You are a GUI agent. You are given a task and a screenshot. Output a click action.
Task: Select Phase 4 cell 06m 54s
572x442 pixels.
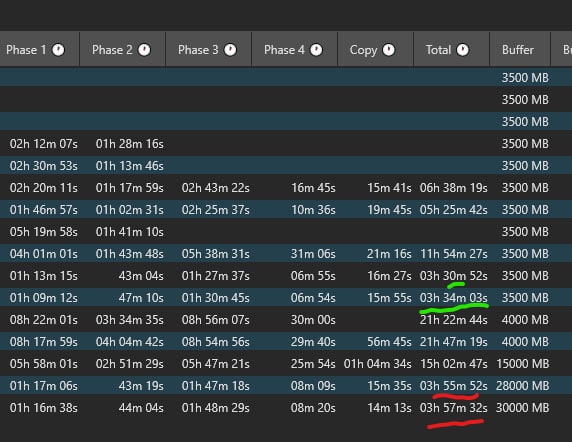point(313,298)
